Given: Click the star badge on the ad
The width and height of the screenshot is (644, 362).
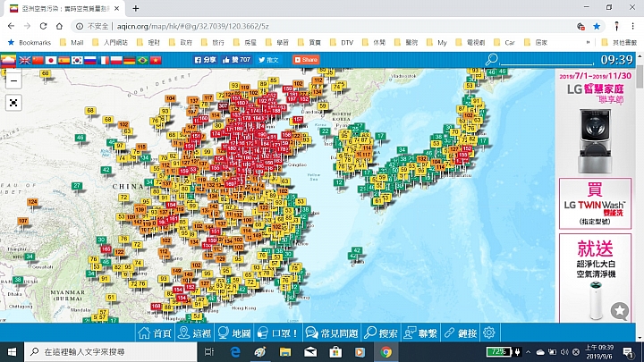Looking at the screenshot, I should 619,311.
